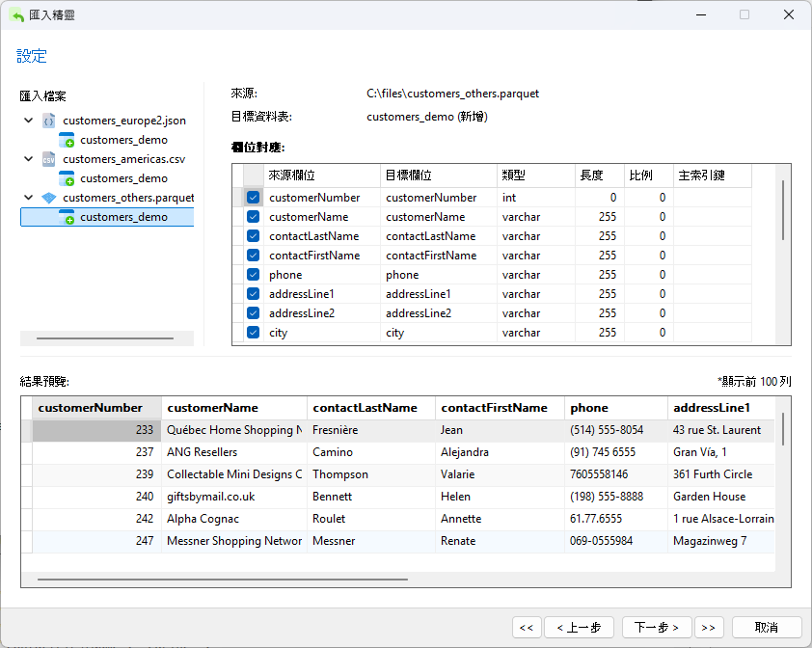Click the 取消 cancel button
The height and width of the screenshot is (648, 812).
[767, 628]
